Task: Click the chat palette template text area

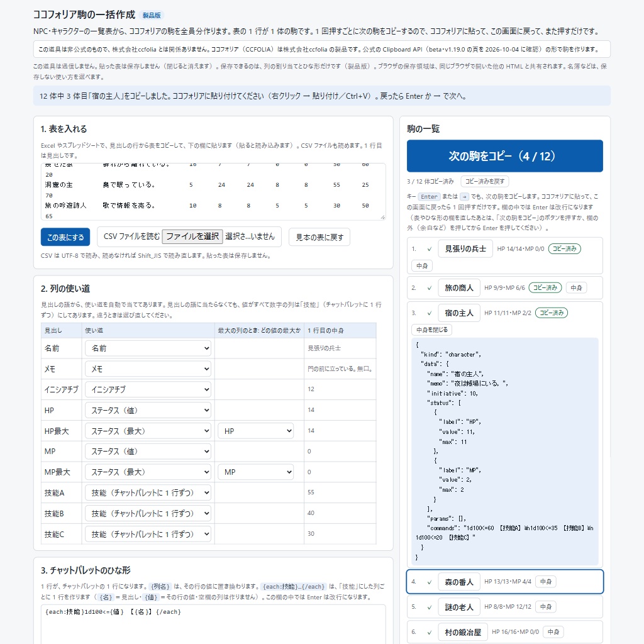Action: [x=213, y=624]
